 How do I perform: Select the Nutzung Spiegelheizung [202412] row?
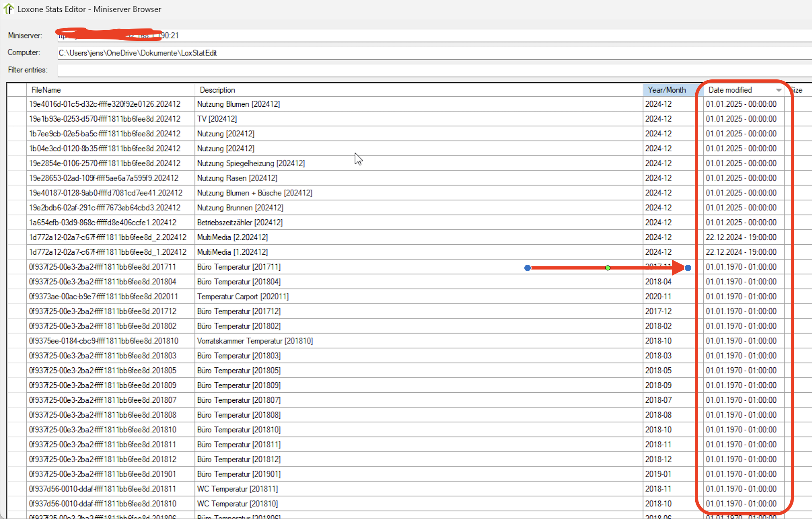(251, 163)
